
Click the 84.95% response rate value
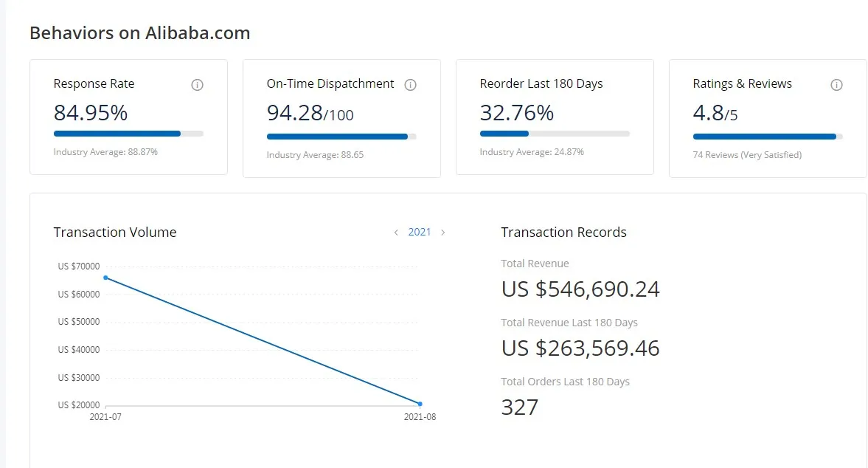[91, 113]
